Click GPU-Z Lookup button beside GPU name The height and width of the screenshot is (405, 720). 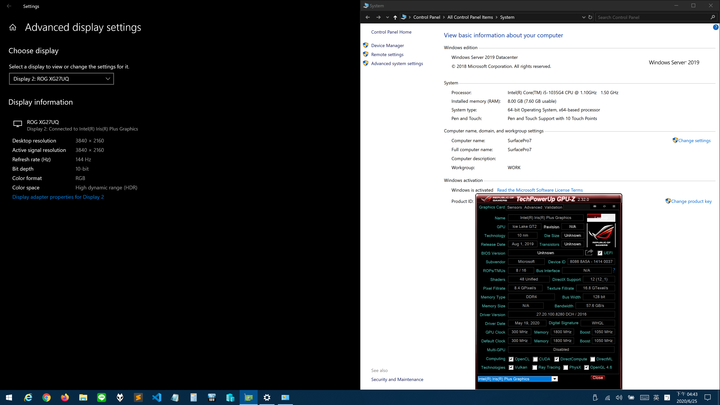tap(601, 218)
